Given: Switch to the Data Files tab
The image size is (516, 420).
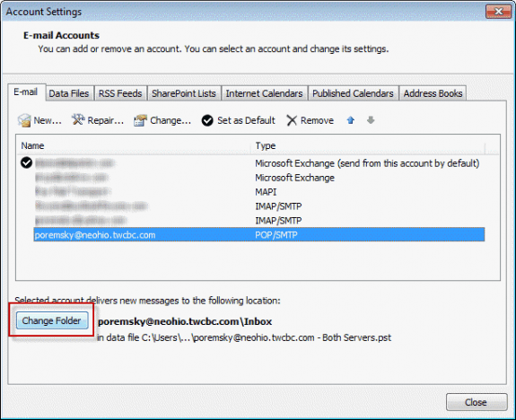Looking at the screenshot, I should pos(69,93).
